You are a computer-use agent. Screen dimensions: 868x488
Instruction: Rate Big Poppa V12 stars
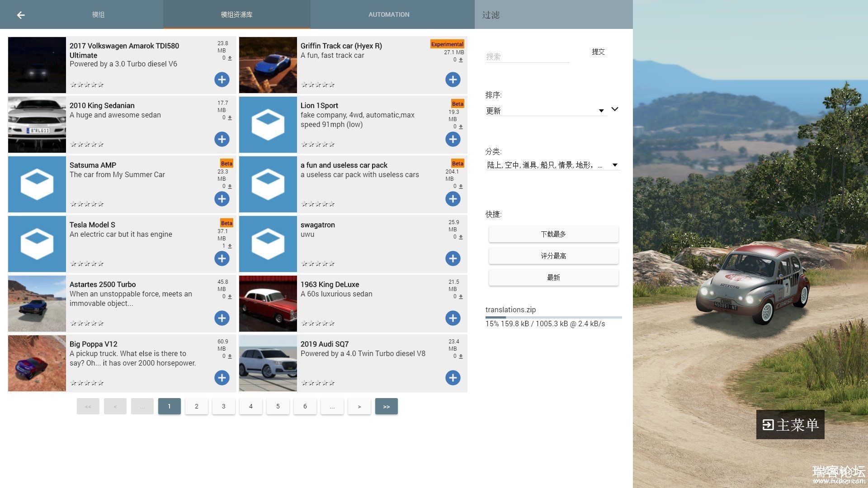coord(87,383)
